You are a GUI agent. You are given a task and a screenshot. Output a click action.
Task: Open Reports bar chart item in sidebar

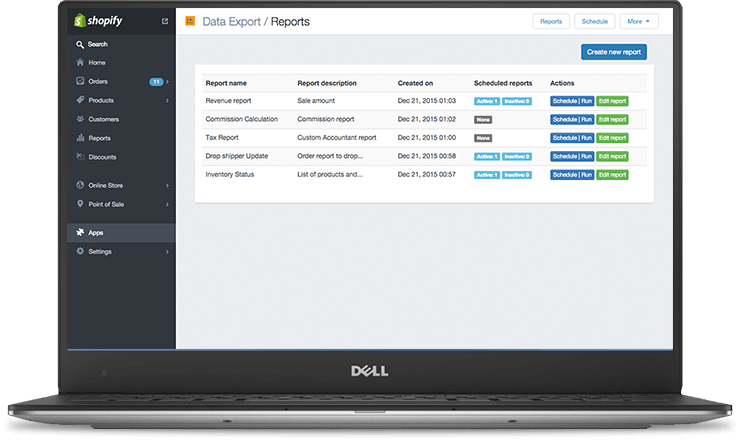coord(99,138)
